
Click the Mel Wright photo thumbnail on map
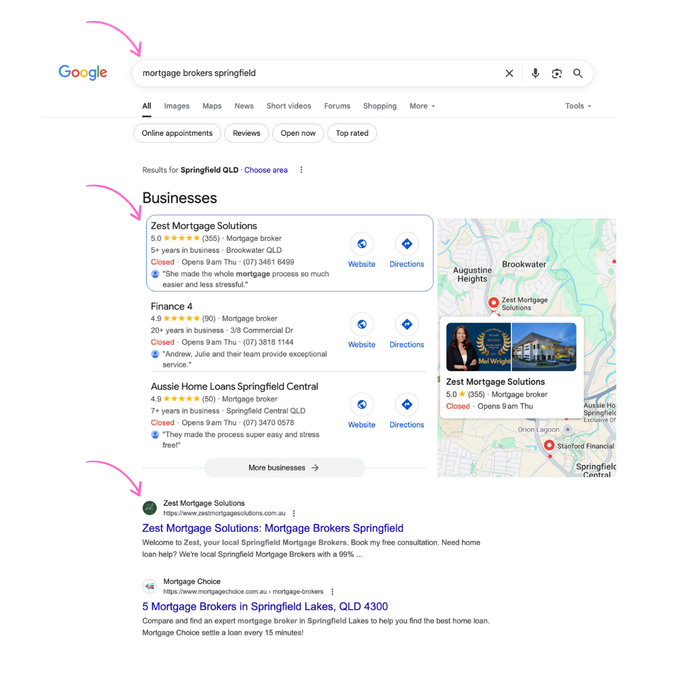point(479,347)
